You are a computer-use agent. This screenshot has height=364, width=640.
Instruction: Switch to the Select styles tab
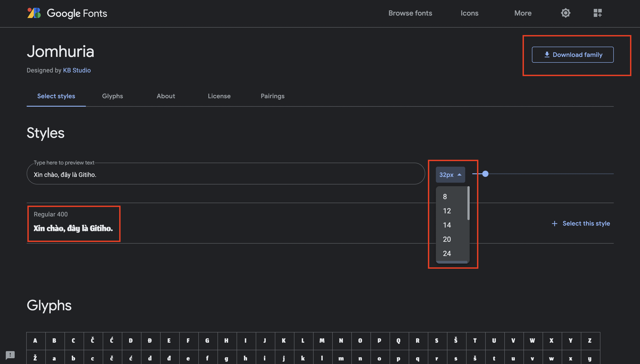(56, 96)
